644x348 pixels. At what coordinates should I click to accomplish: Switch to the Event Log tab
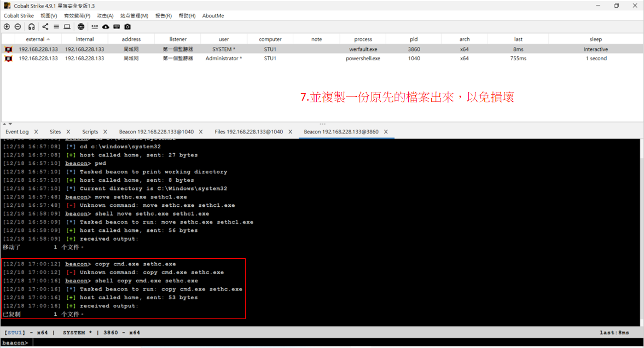tap(17, 132)
